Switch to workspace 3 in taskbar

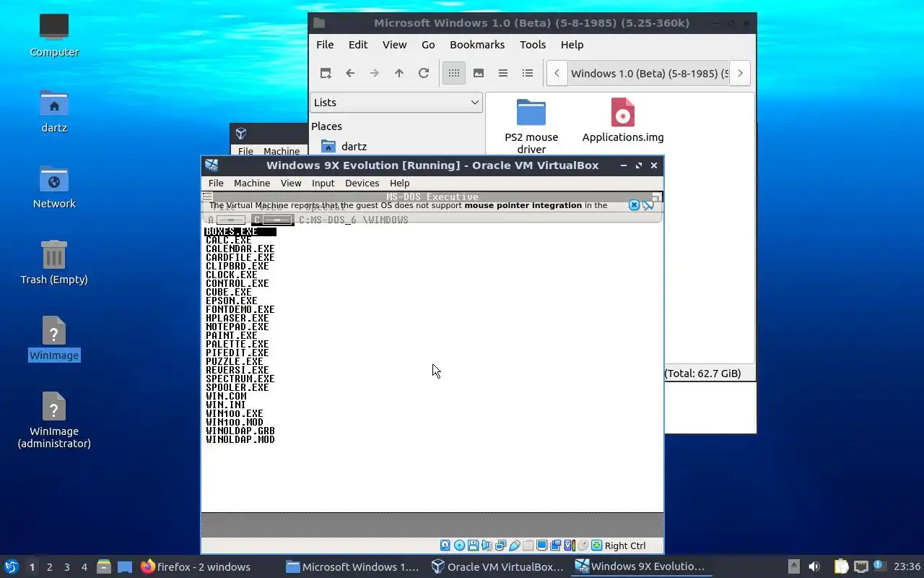[x=66, y=567]
